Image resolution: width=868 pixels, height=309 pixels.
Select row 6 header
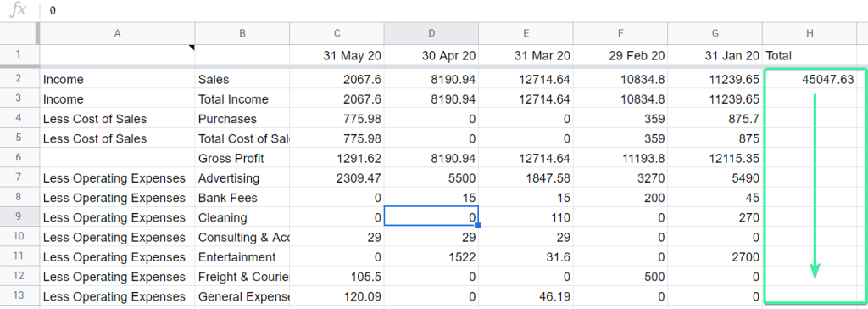click(19, 158)
